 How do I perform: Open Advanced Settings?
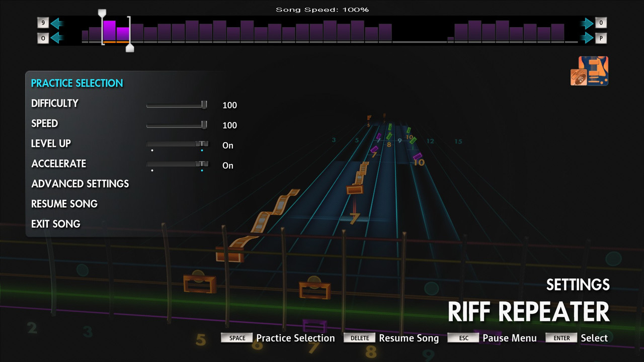pyautogui.click(x=80, y=184)
